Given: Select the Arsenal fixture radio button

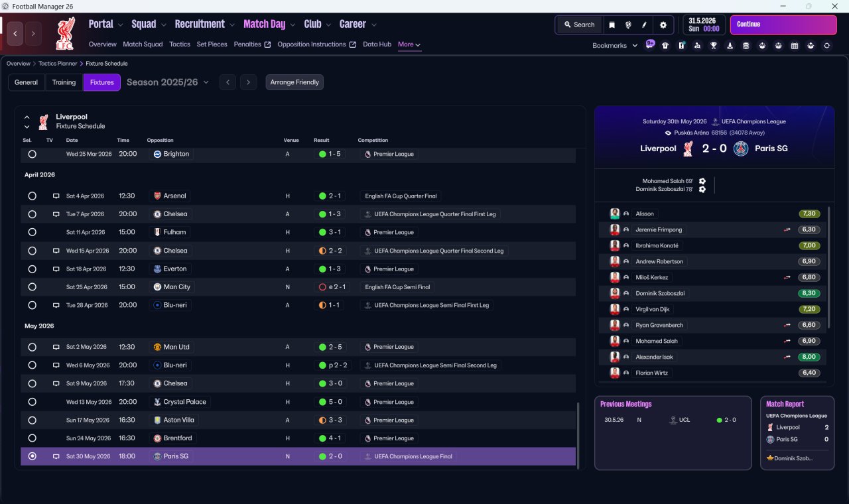Looking at the screenshot, I should pyautogui.click(x=32, y=196).
